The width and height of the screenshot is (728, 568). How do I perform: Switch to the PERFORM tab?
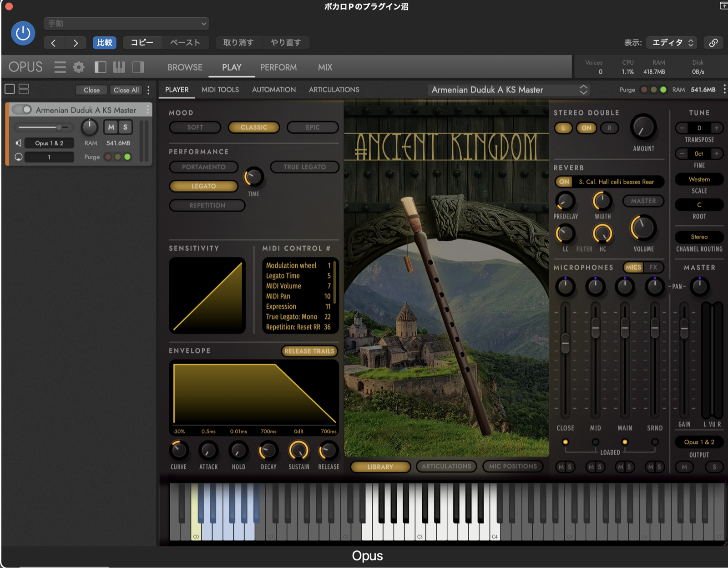(x=278, y=67)
